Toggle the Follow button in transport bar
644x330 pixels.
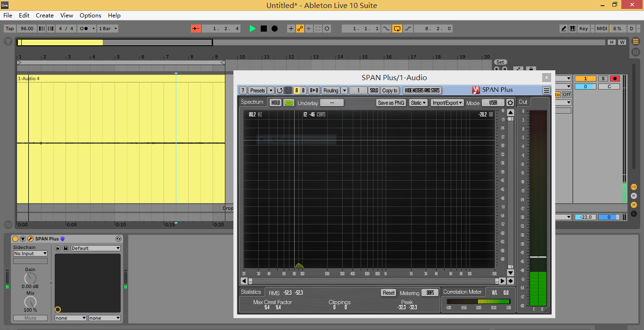click(x=196, y=29)
